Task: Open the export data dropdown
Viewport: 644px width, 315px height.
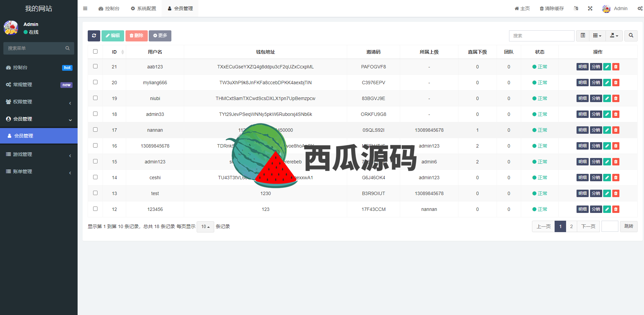Action: tap(614, 36)
